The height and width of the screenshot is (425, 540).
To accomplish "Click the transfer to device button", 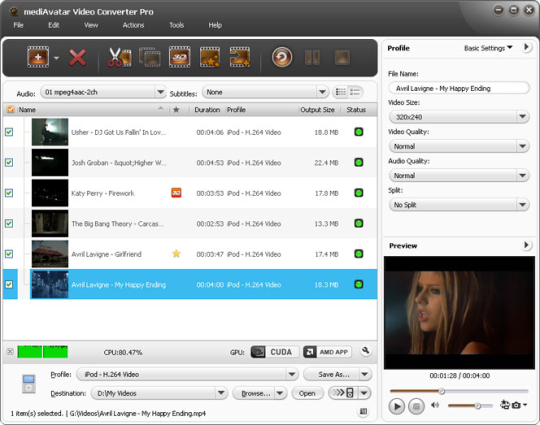I will tap(343, 393).
